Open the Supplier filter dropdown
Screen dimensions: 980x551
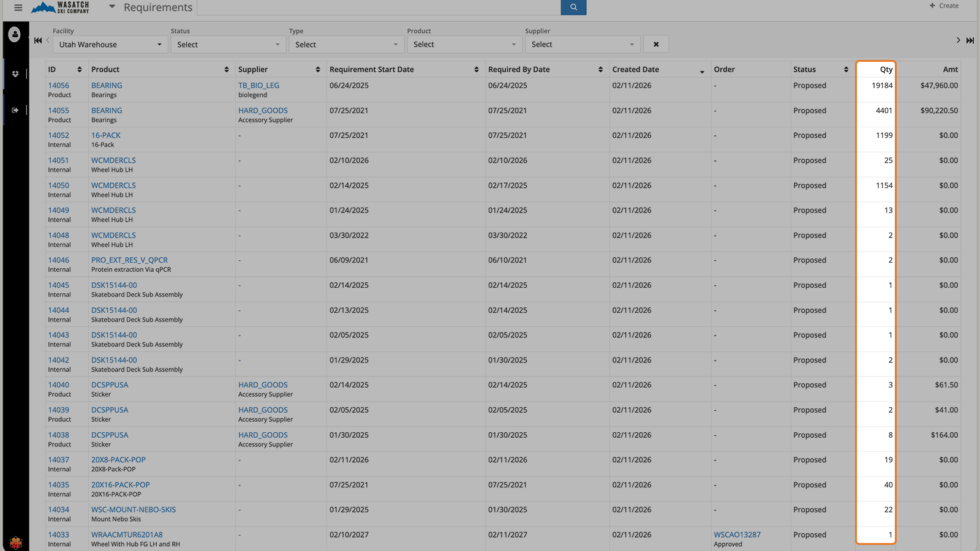coord(582,44)
